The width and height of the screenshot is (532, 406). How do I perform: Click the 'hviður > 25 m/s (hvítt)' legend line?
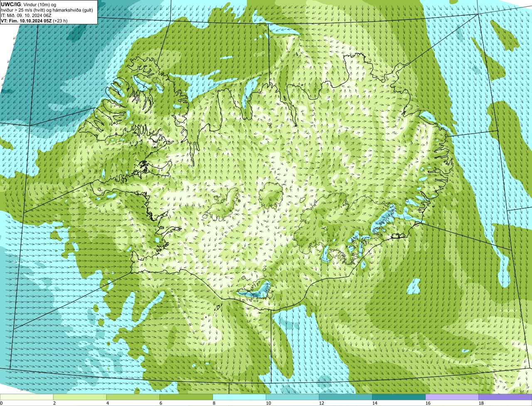click(47, 10)
